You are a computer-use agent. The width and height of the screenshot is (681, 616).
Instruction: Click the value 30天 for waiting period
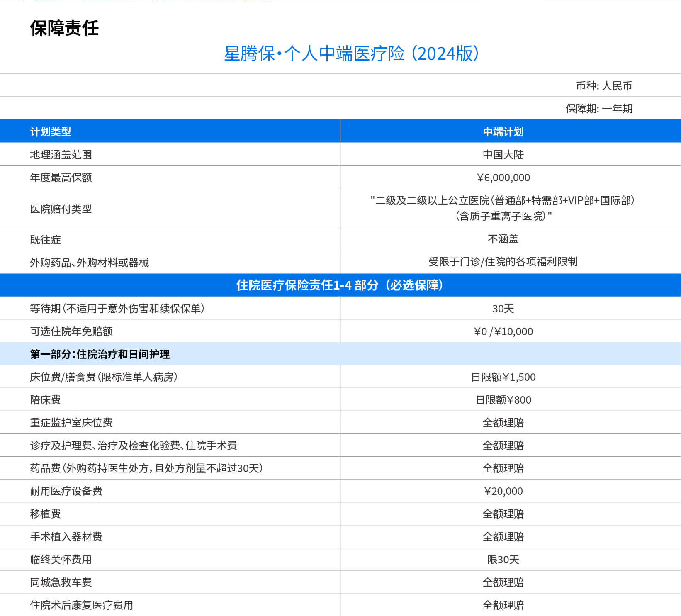point(503,309)
